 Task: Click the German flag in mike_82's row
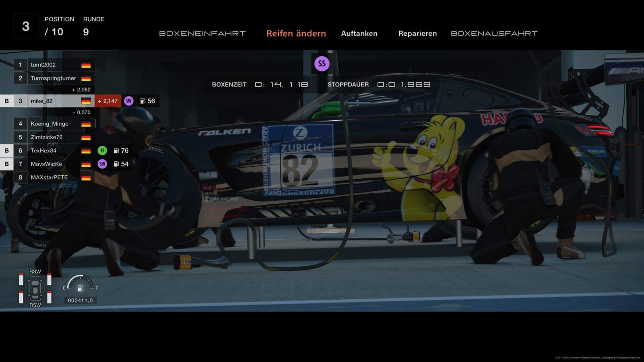pos(86,101)
